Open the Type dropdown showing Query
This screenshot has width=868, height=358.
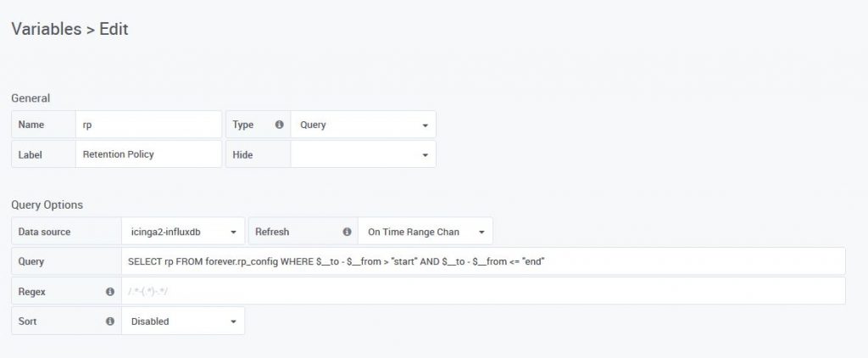coord(363,125)
